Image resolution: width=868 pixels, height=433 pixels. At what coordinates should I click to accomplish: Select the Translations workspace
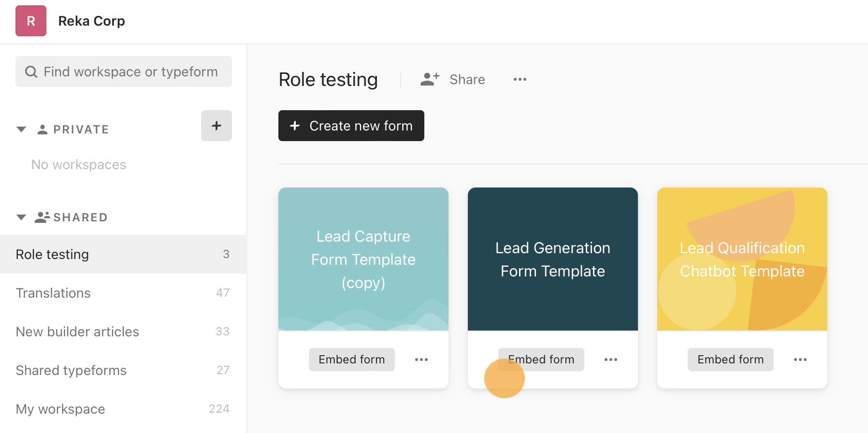53,293
